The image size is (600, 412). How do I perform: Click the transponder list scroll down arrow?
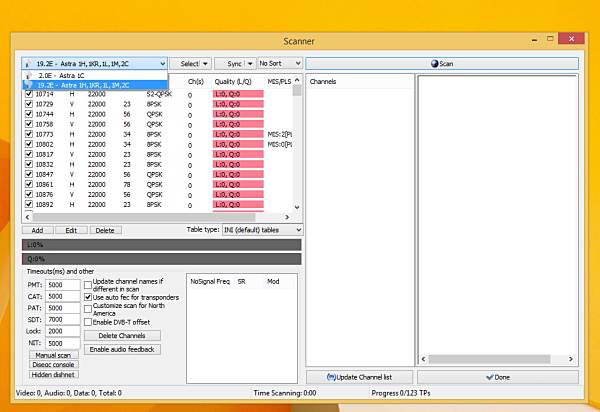click(x=297, y=207)
